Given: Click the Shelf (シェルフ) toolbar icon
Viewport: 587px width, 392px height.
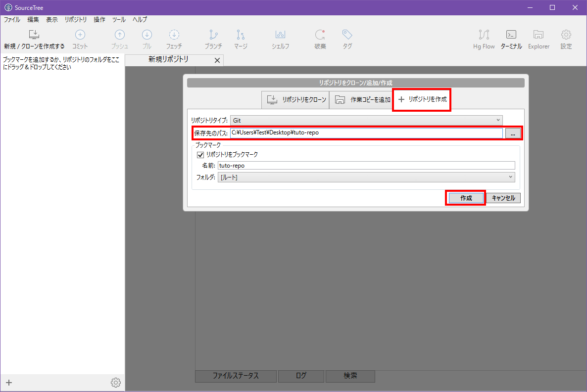Looking at the screenshot, I should coord(281,35).
